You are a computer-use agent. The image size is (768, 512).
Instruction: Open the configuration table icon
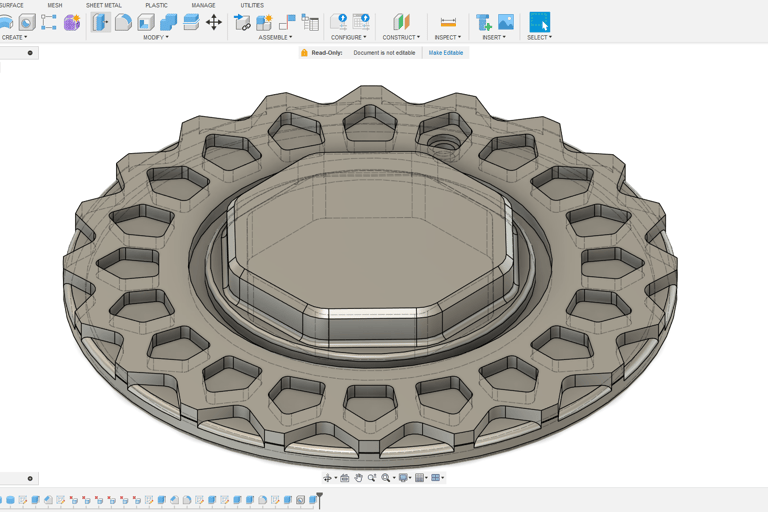pyautogui.click(x=361, y=22)
